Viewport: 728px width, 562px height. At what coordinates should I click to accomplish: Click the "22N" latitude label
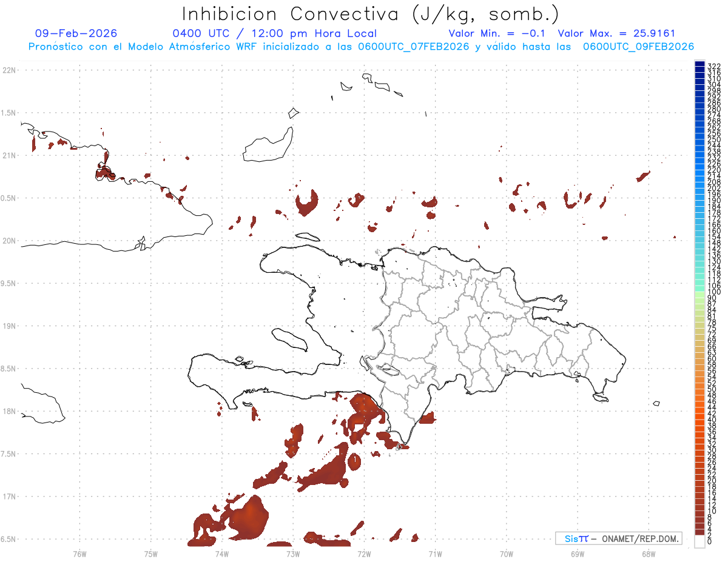point(8,70)
